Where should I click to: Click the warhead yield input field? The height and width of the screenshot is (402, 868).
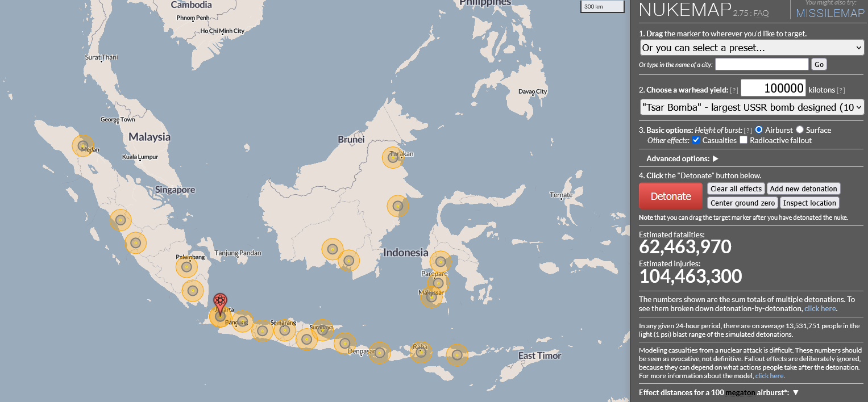coord(773,88)
